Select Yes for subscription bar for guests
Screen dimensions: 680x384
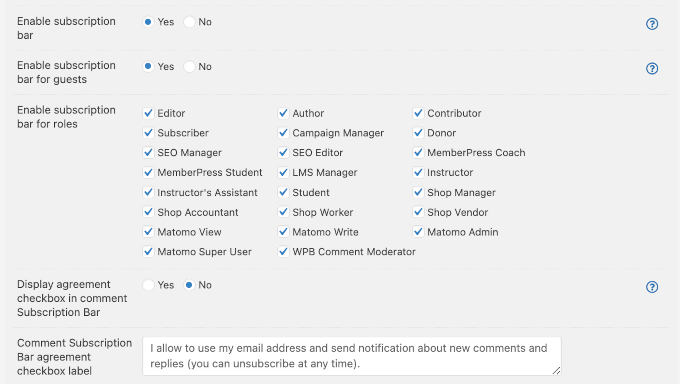148,66
